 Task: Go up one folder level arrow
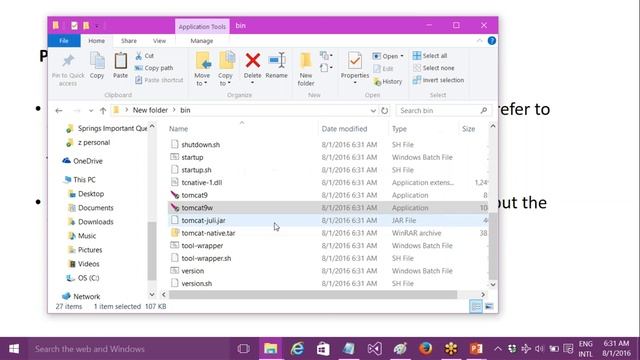pos(103,111)
